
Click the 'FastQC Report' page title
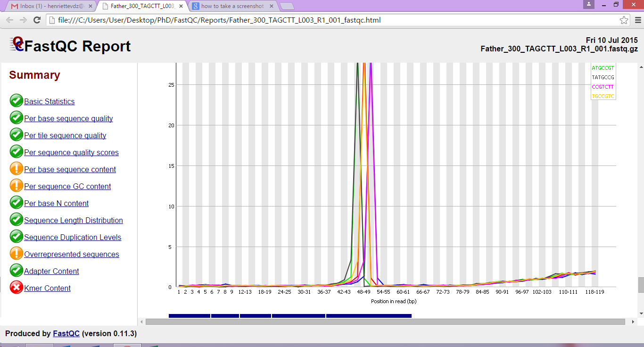(78, 46)
